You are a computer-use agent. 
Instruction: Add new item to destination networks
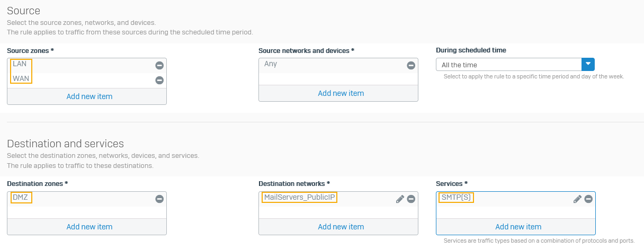click(x=341, y=227)
